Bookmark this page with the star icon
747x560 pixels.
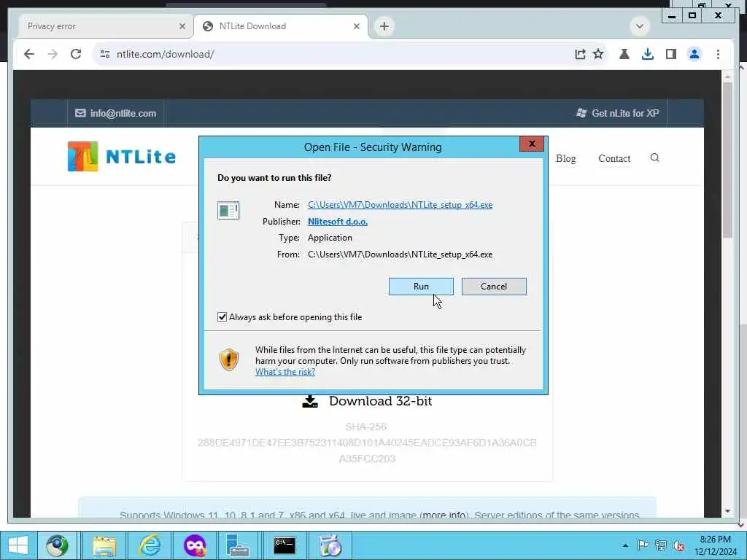click(x=598, y=54)
